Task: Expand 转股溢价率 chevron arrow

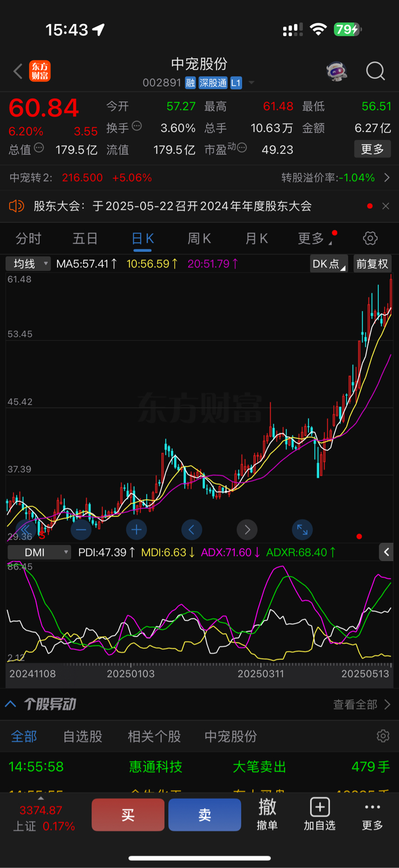Action: pos(387,178)
